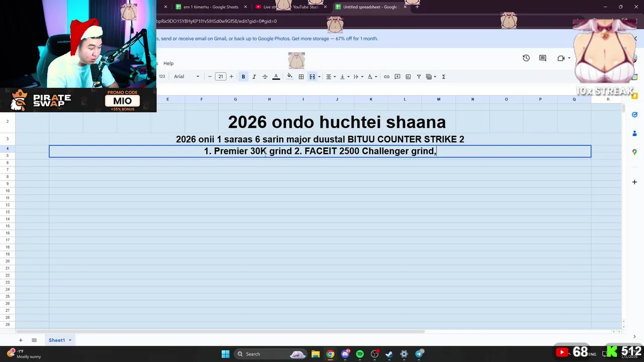The height and width of the screenshot is (362, 644).
Task: Open horizontal align dropdown
Action: click(331, 76)
